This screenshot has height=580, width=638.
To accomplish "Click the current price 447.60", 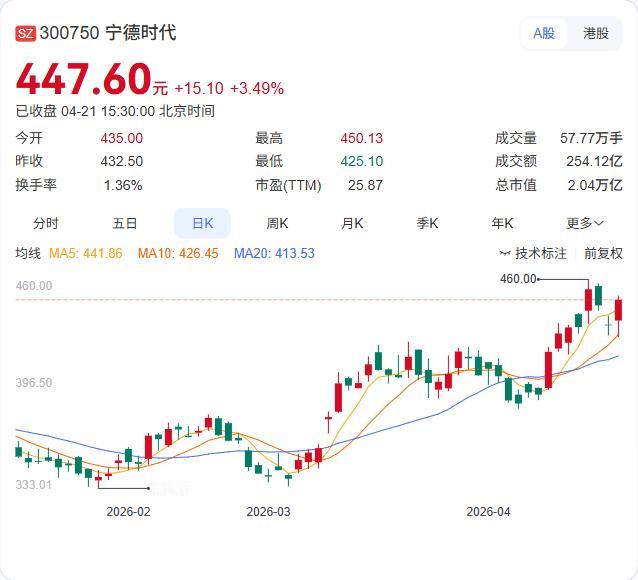I will click(x=83, y=78).
